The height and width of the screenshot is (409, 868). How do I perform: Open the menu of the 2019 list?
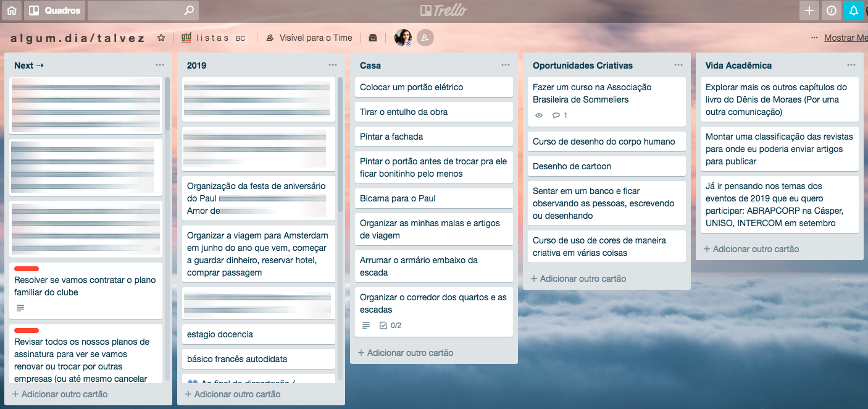point(333,64)
